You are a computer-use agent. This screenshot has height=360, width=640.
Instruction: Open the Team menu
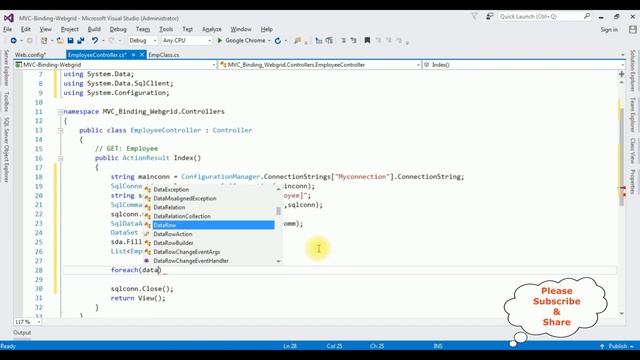(143, 29)
